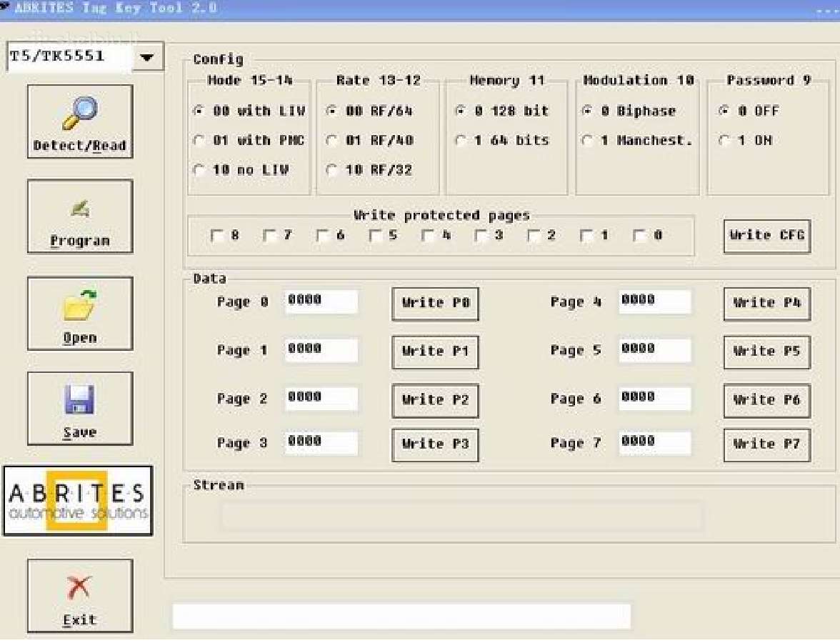Click the ABRITES automotive solutions logo
The height and width of the screenshot is (643, 840).
(78, 500)
